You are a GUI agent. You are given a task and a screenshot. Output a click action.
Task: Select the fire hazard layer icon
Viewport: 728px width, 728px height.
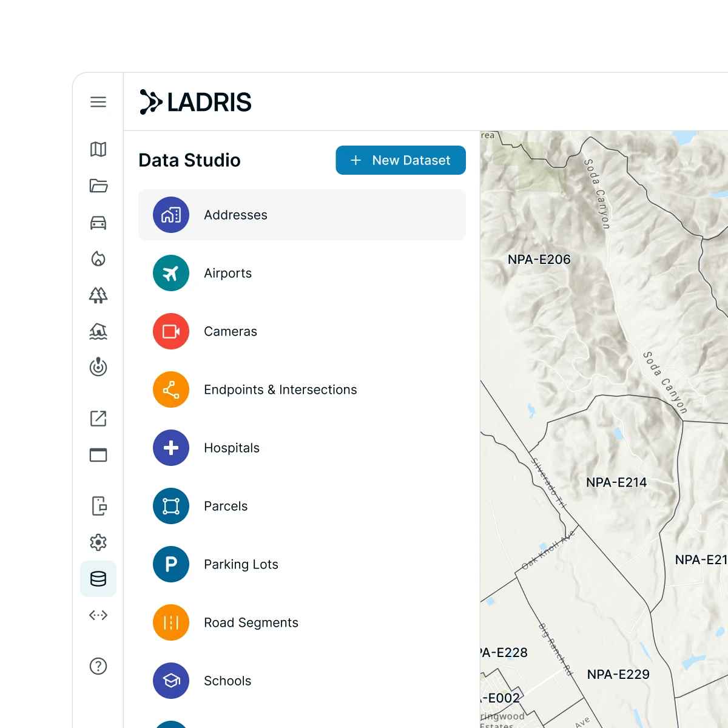98,259
